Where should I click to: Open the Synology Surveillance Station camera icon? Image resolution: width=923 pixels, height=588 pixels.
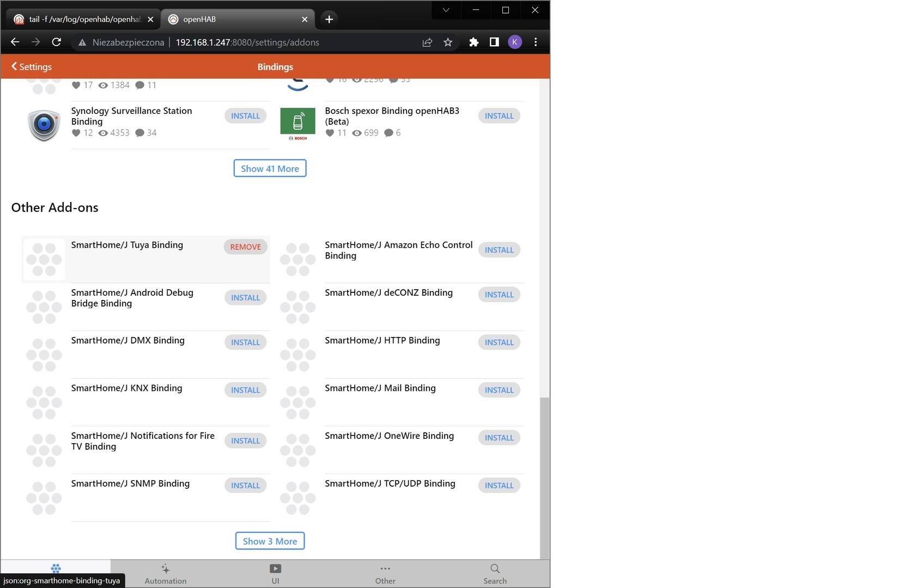point(44,125)
